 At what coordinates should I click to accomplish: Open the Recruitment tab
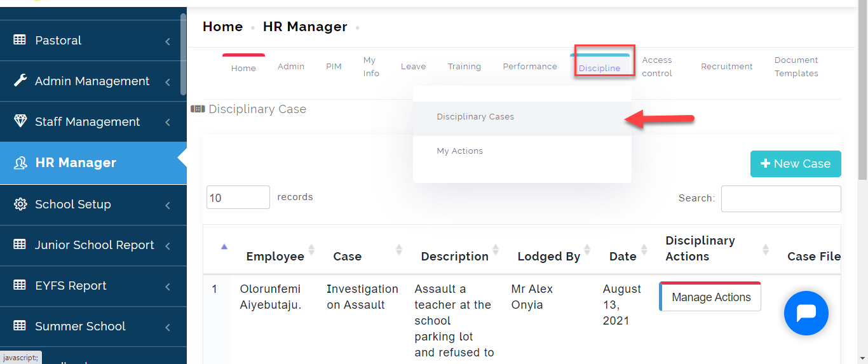(727, 66)
